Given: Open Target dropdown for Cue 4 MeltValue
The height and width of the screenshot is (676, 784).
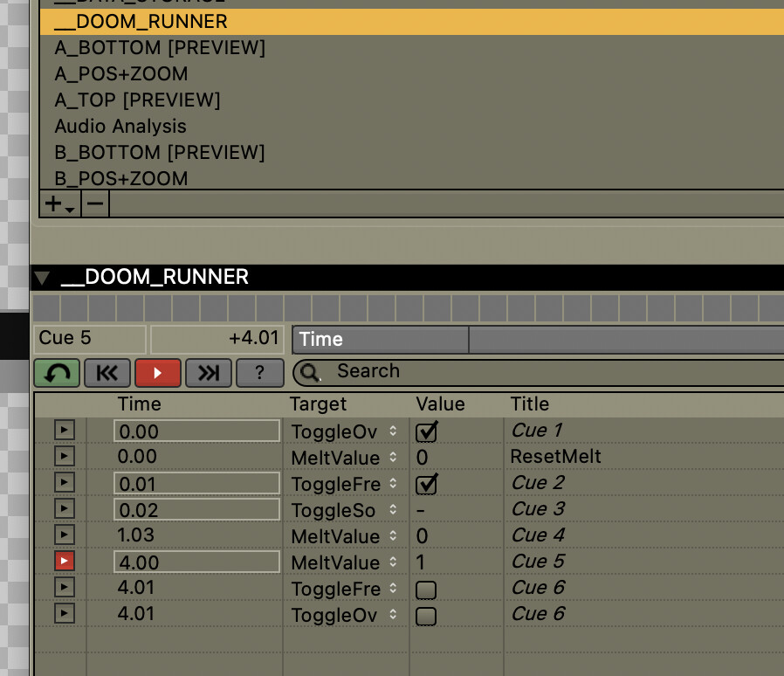Looking at the screenshot, I should pyautogui.click(x=393, y=536).
